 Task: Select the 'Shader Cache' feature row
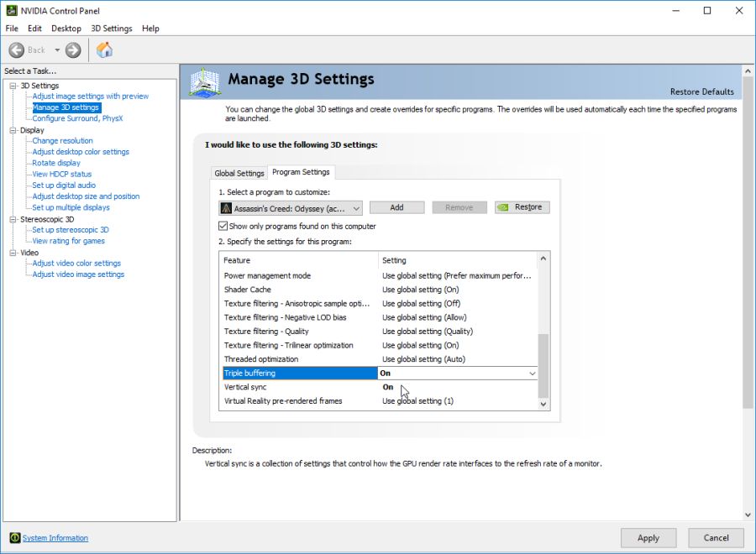tap(379, 290)
